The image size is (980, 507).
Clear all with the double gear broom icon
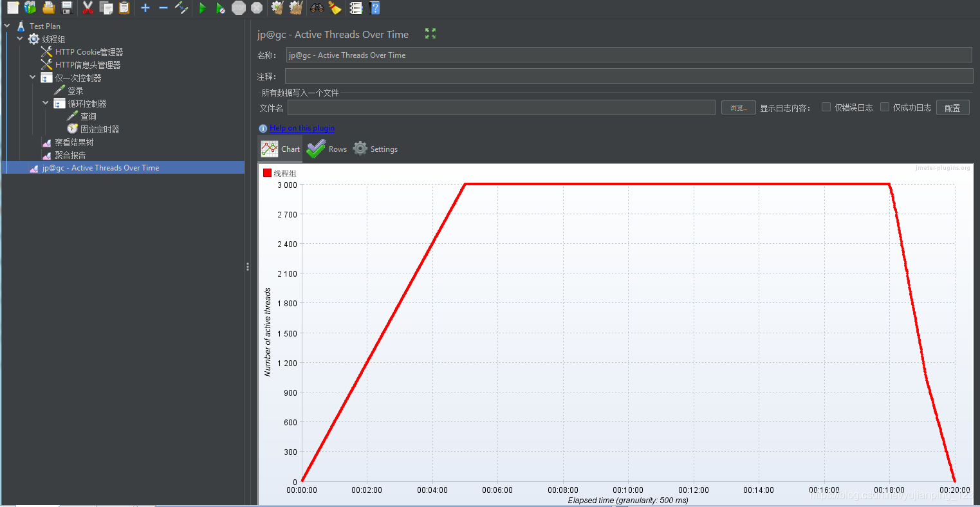(x=295, y=8)
